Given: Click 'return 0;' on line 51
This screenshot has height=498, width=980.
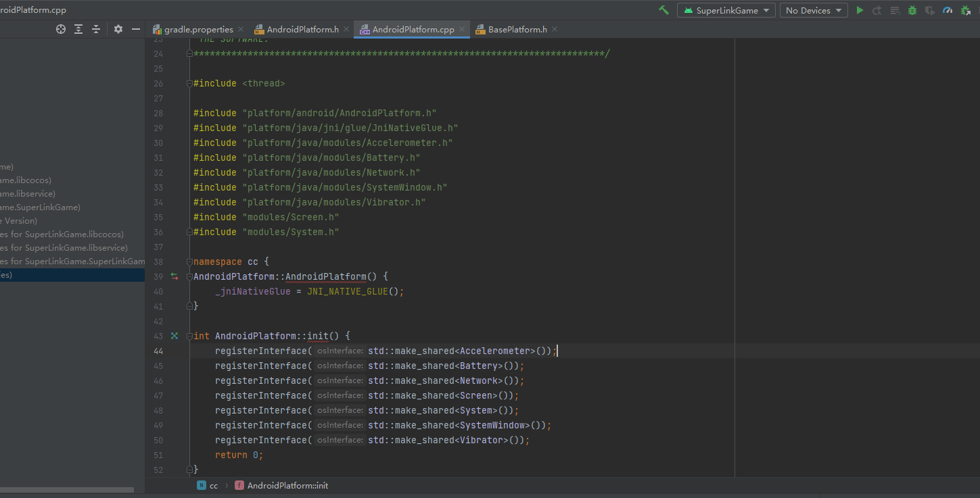Looking at the screenshot, I should 239,455.
